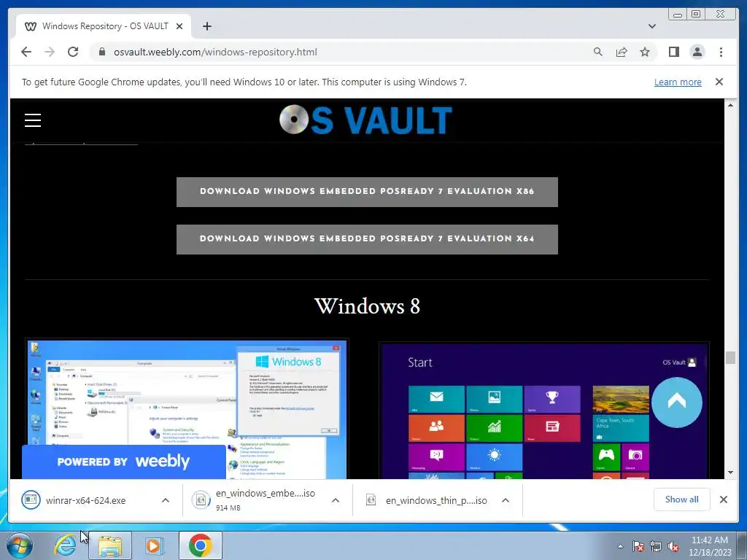Click the Windows 8 section heading
This screenshot has width=747, height=560.
click(x=367, y=306)
